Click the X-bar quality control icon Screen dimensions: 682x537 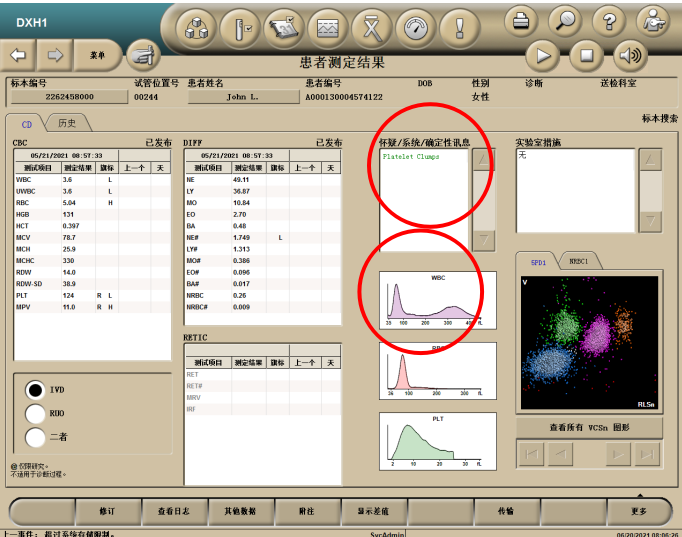pyautogui.click(x=372, y=28)
